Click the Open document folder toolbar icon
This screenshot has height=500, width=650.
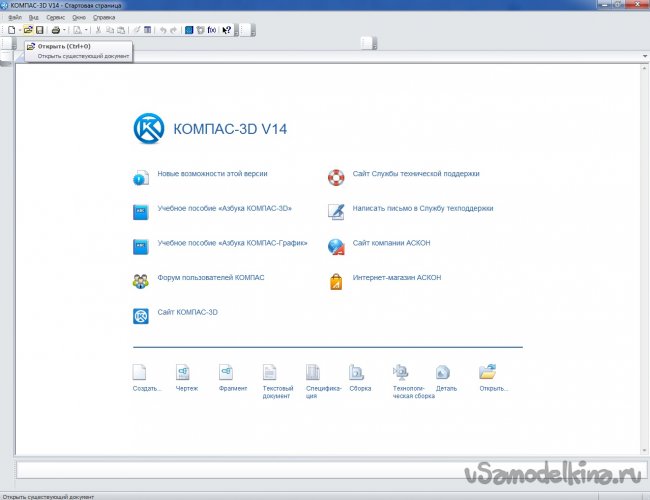28,31
